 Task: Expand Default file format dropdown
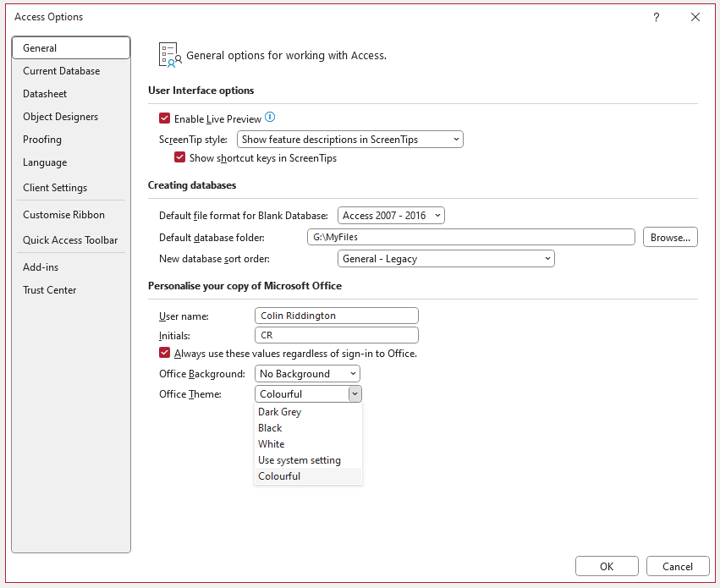click(x=391, y=216)
